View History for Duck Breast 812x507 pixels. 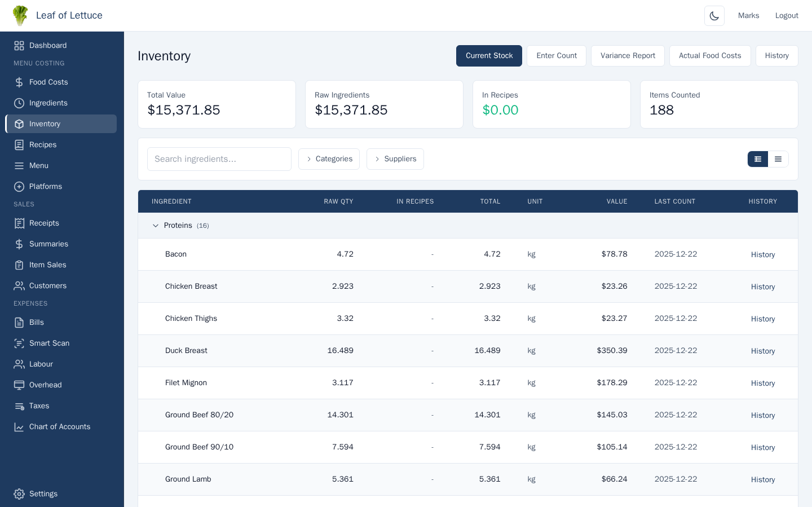tap(762, 351)
